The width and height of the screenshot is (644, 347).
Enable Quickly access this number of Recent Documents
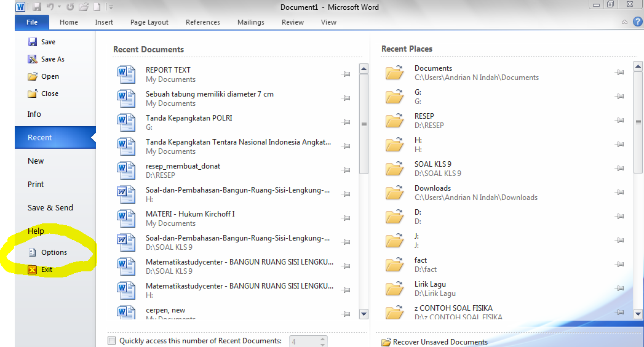112,340
